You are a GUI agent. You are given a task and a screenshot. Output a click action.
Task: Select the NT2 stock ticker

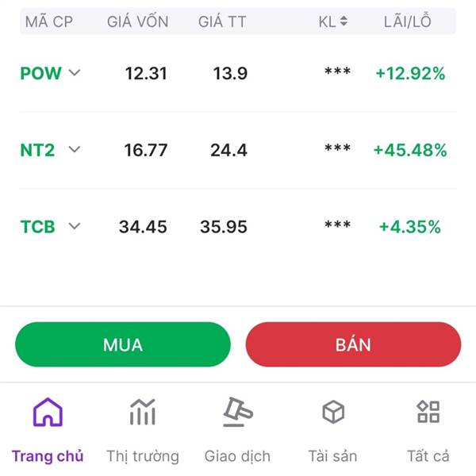[37, 150]
